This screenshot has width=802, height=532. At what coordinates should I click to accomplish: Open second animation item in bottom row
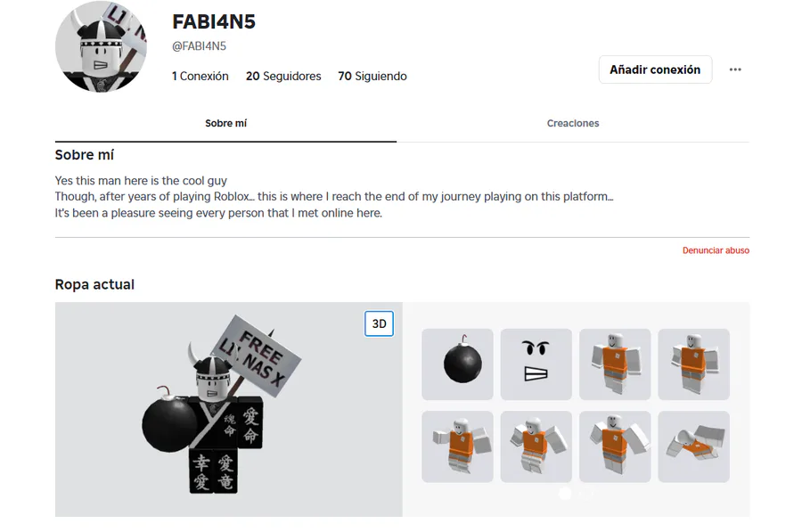tap(536, 446)
